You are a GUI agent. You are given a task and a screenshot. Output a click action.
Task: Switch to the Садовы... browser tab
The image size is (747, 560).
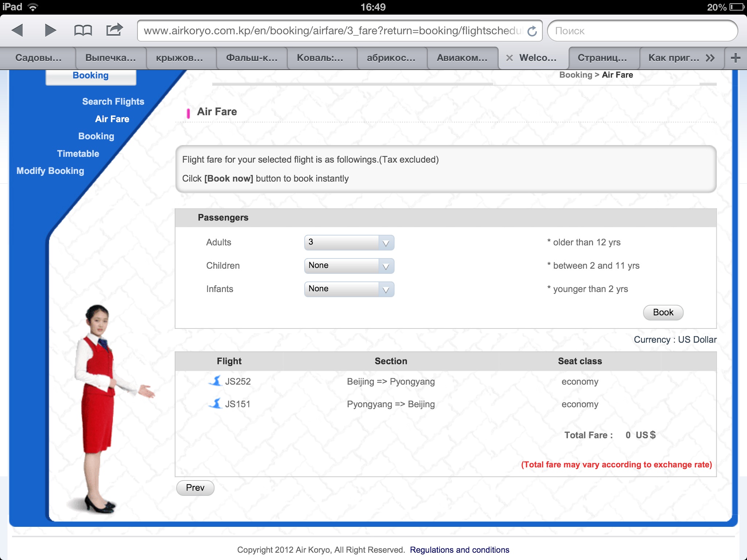click(x=38, y=58)
